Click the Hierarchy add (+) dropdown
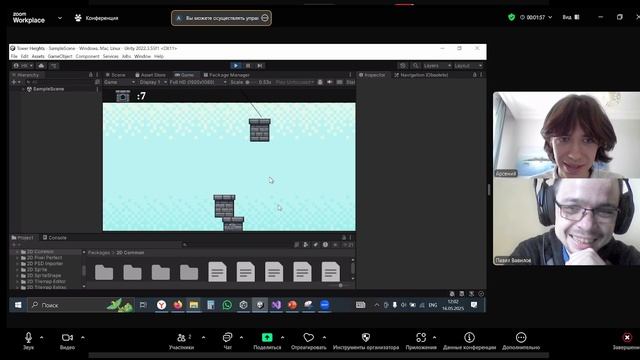The height and width of the screenshot is (360, 640). coord(16,82)
